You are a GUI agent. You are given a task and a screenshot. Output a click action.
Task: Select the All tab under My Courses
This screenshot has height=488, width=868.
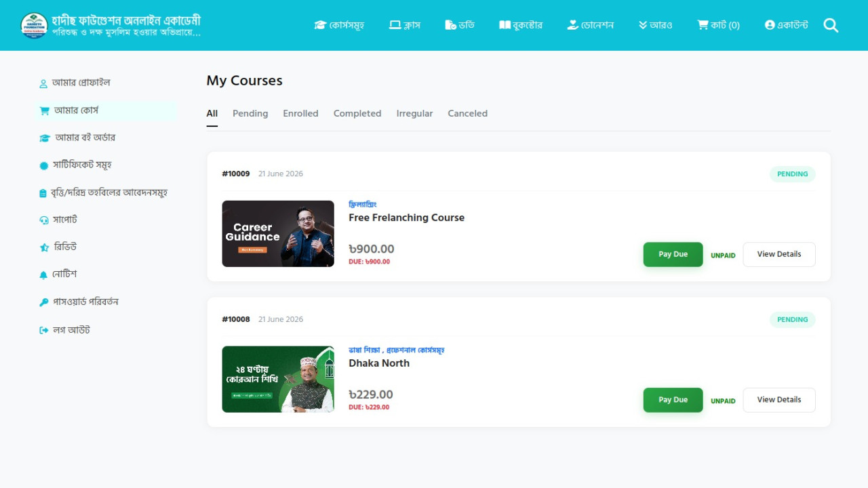(212, 114)
